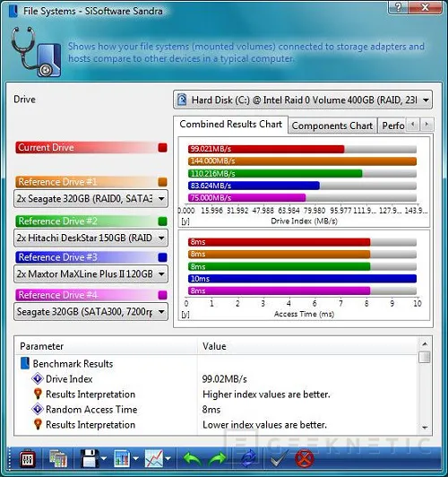Click the results list scrollbar thumb

[x=425, y=357]
